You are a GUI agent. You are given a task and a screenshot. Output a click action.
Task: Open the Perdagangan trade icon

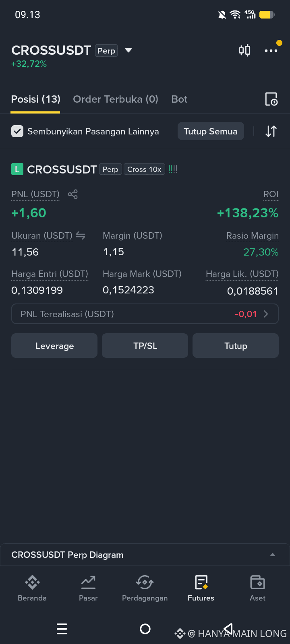click(x=145, y=582)
